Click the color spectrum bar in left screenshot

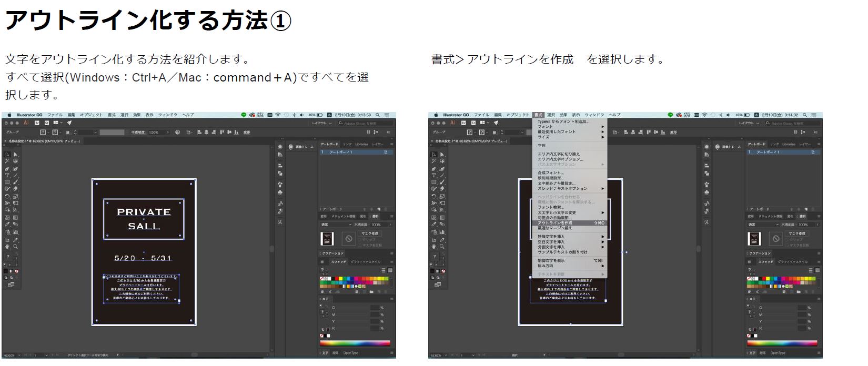(x=355, y=343)
